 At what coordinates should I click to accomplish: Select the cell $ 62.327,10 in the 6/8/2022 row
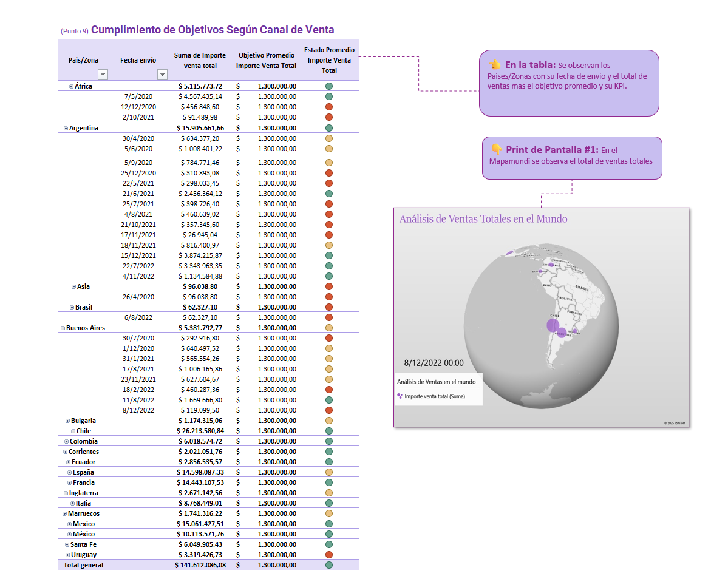tap(200, 317)
